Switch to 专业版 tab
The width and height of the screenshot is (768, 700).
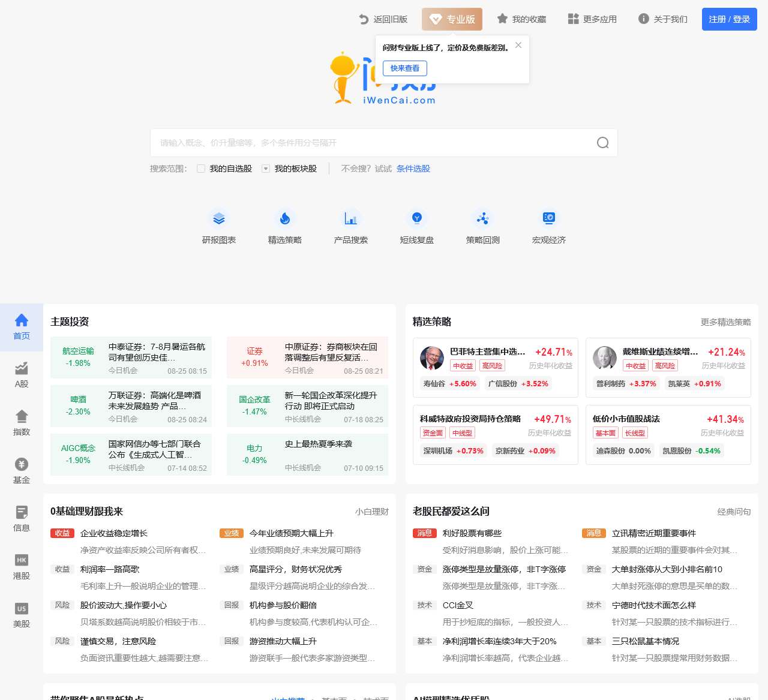click(x=452, y=19)
